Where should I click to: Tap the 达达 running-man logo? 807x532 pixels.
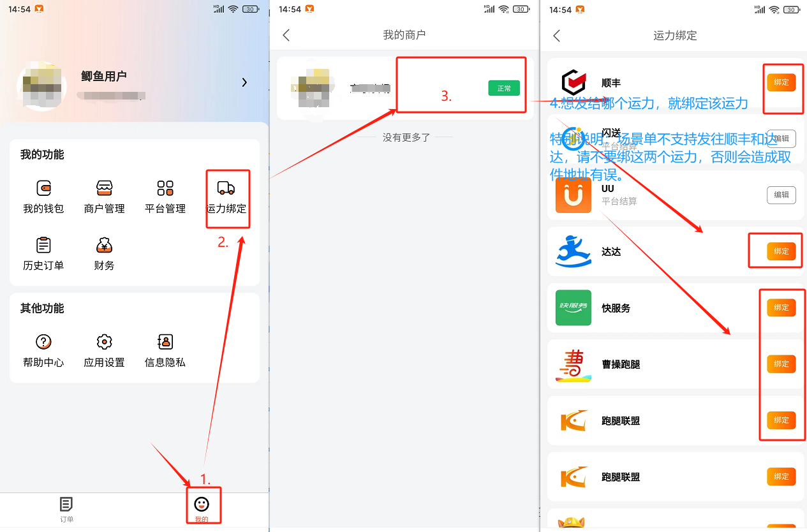(574, 251)
